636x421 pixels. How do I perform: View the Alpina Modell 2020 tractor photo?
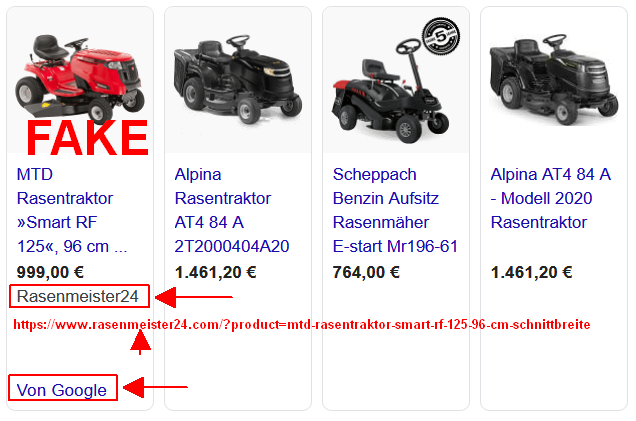coord(554,79)
